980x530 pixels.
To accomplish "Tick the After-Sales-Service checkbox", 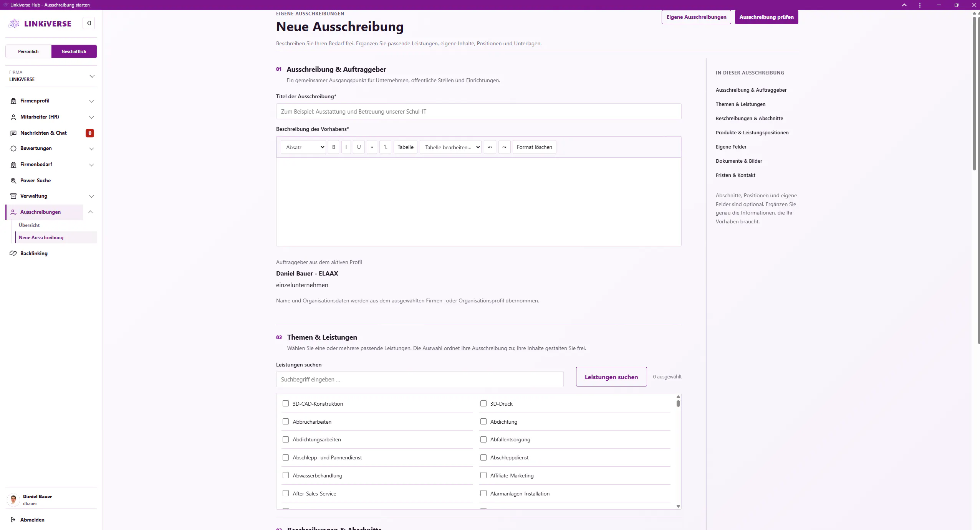I will (286, 493).
